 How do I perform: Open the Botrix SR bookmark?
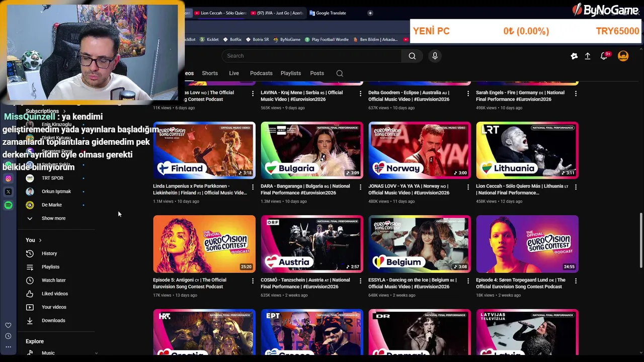coord(257,39)
